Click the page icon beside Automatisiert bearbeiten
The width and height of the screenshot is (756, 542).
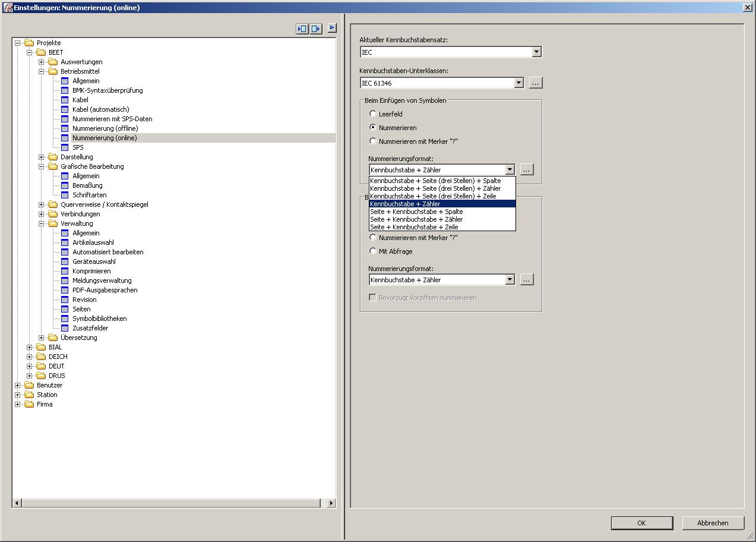65,252
